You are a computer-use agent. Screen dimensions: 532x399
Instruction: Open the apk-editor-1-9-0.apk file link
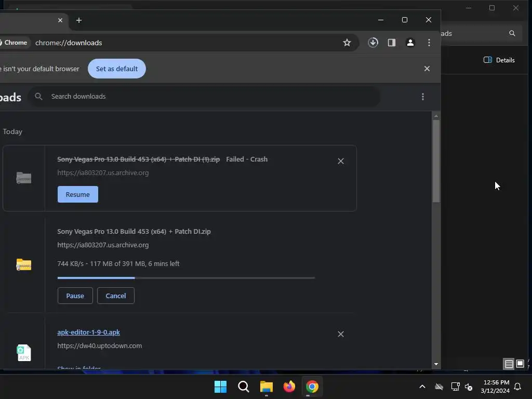pos(88,332)
